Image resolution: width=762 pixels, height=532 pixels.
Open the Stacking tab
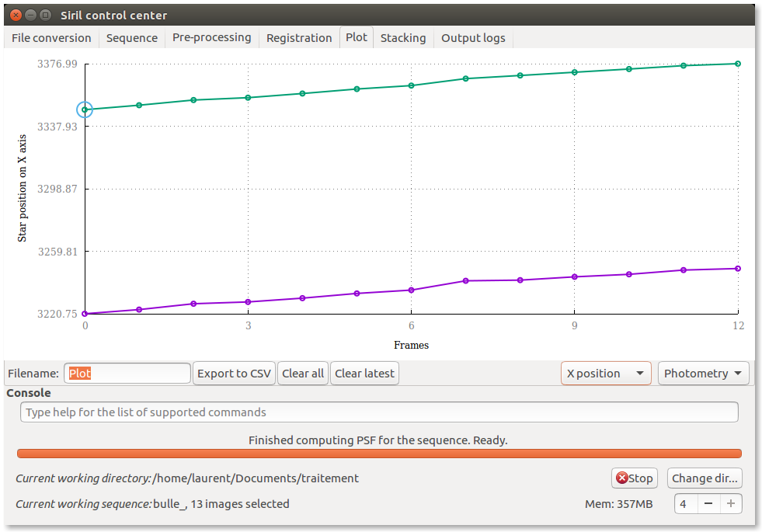tap(402, 38)
